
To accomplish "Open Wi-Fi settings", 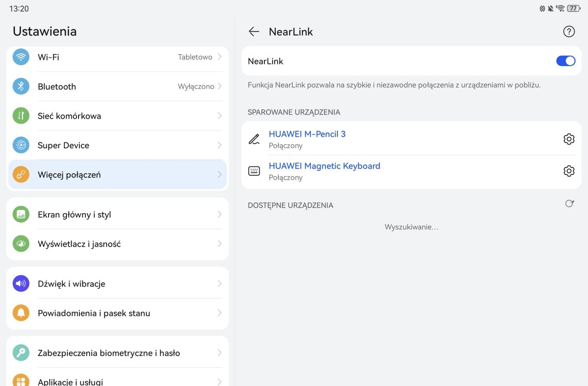I will click(x=118, y=57).
